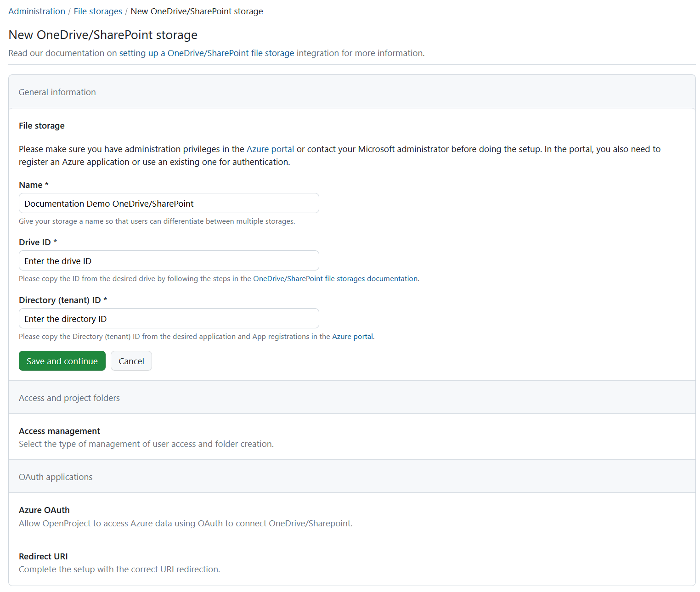Screen dimensions: 700x592
Task: Select the Directory (tenant) ID input
Action: coord(169,319)
